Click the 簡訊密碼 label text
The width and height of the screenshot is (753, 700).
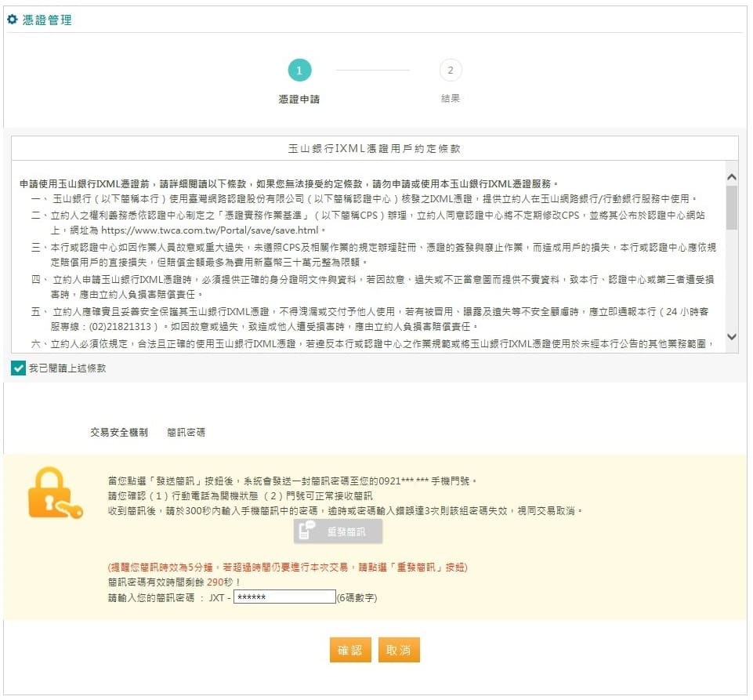pos(186,433)
